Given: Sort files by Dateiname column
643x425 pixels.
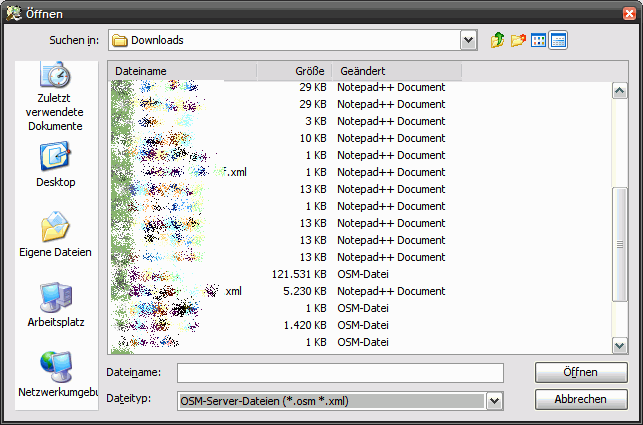Looking at the screenshot, I should click(x=182, y=72).
